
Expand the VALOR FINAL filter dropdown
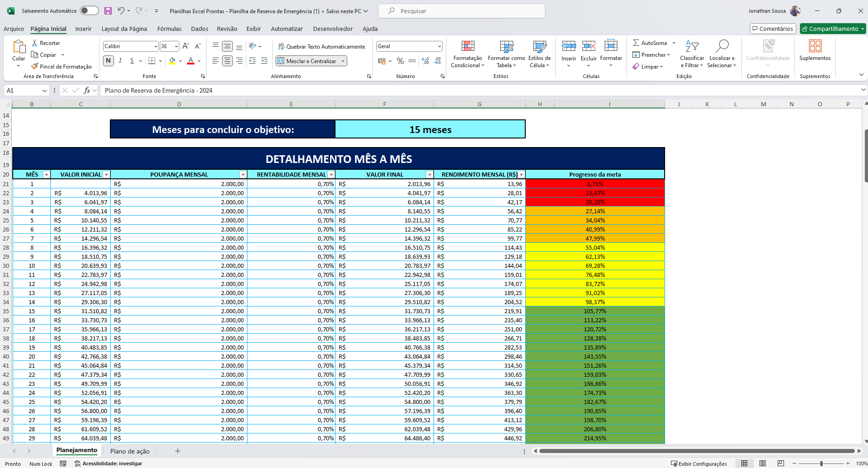coord(429,175)
